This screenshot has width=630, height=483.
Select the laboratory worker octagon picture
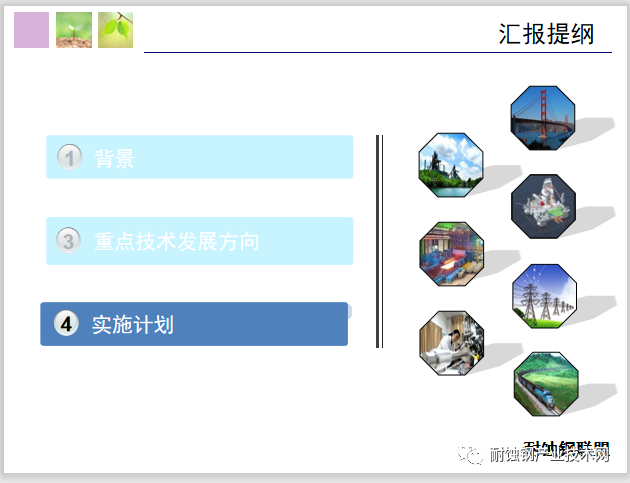pyautogui.click(x=451, y=343)
